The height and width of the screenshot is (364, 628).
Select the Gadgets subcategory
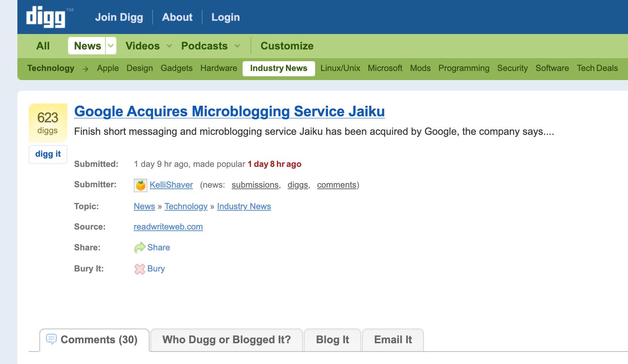[x=176, y=68]
